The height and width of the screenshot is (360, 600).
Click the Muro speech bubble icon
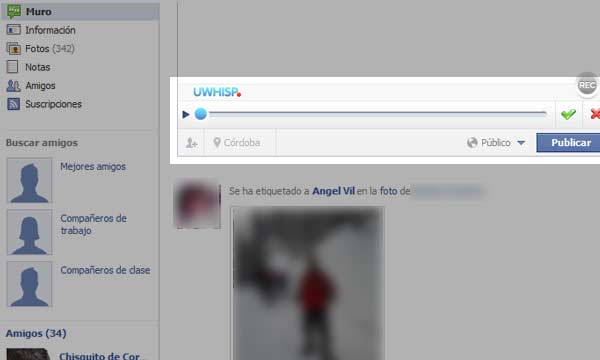tap(14, 12)
